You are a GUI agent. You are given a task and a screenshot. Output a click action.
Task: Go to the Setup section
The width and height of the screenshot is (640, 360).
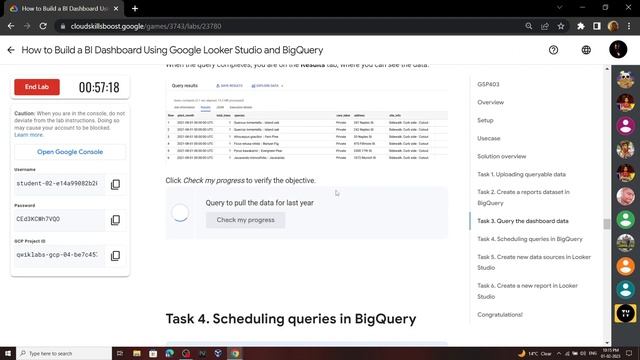[485, 120]
